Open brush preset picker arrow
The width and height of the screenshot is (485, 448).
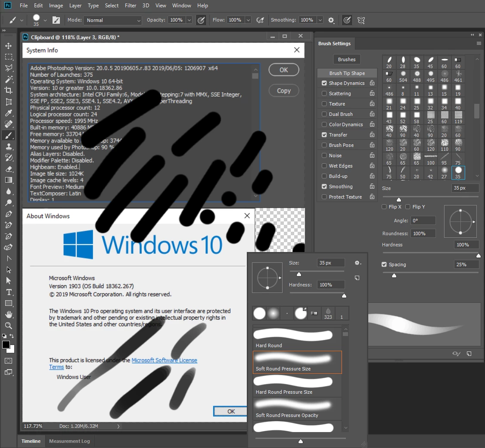point(45,20)
